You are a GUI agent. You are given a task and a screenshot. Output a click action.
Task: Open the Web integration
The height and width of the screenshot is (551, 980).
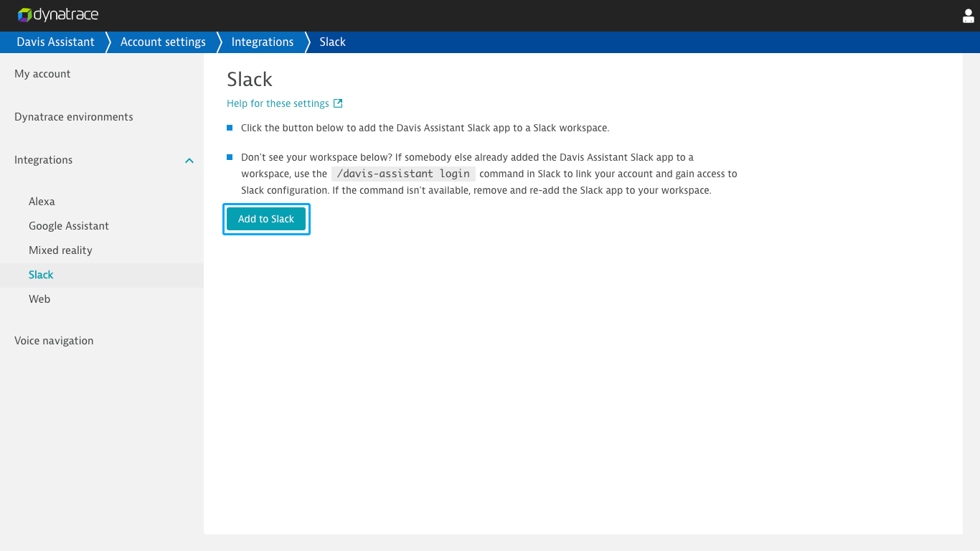tap(39, 299)
